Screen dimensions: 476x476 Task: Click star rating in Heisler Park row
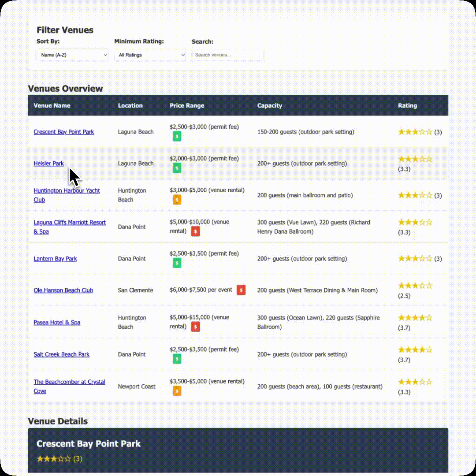click(415, 159)
